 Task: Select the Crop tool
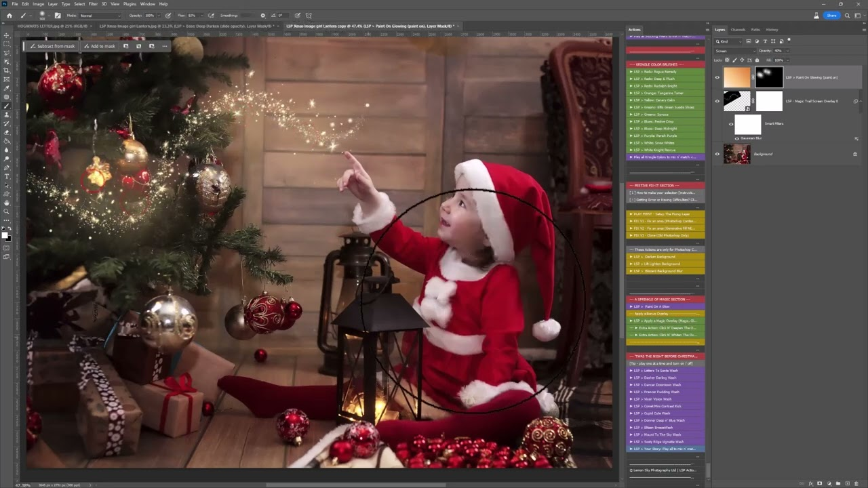pos(7,70)
